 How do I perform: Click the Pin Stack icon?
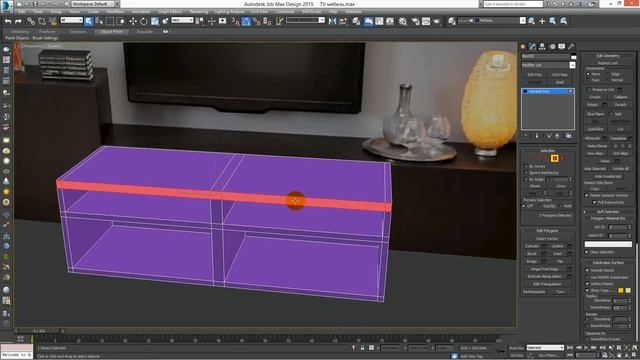526,136
